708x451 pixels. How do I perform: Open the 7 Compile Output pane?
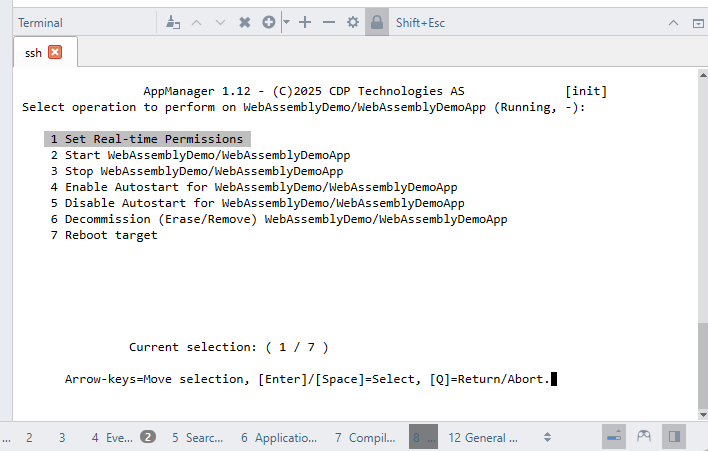[365, 437]
